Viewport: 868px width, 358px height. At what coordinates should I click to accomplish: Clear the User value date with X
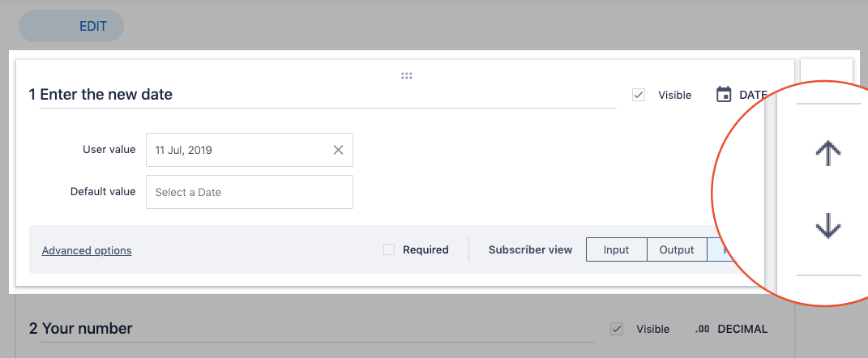coord(338,150)
